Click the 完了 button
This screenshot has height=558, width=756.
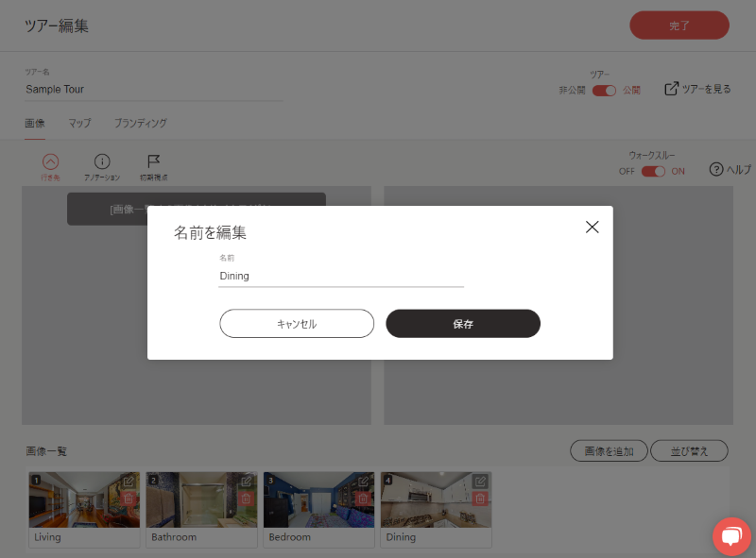679,25
